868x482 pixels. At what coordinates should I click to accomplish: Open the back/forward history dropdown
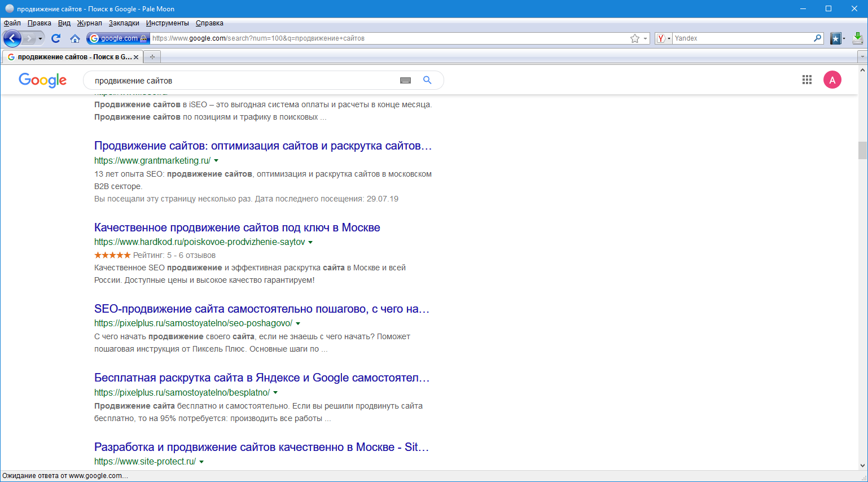[40, 38]
